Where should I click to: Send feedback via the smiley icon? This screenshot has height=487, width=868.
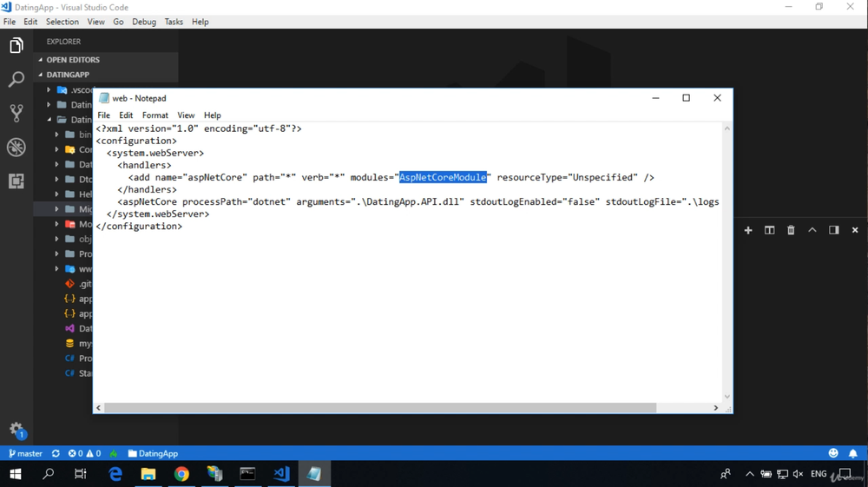[833, 453]
